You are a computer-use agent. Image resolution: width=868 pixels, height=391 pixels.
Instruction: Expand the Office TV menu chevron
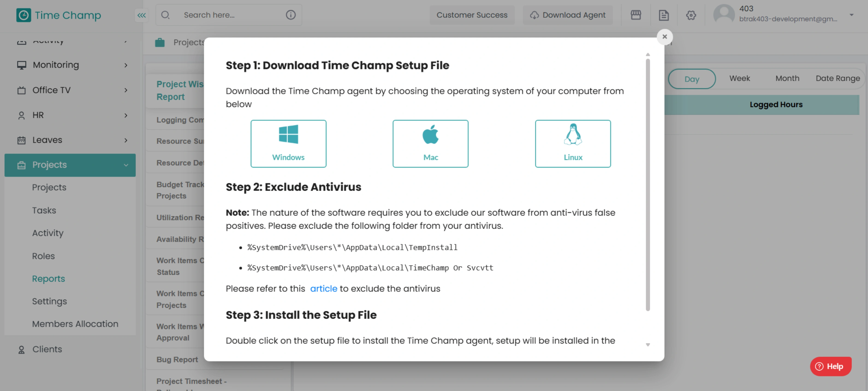coord(126,90)
